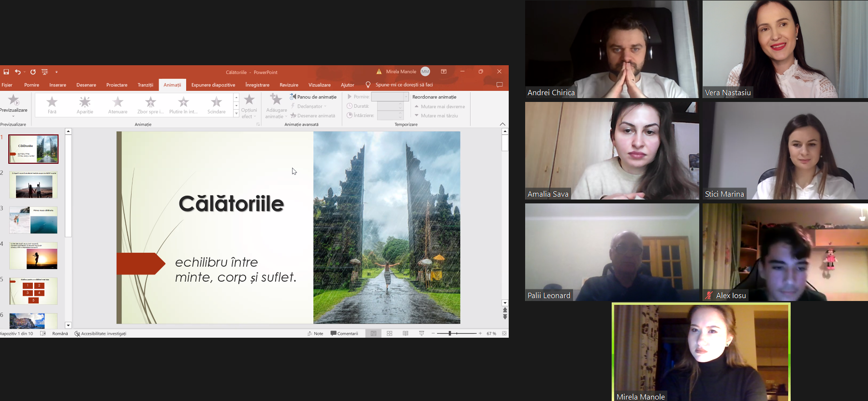This screenshot has width=868, height=401.
Task: Toggle the Comentarii pane in status bar
Action: tap(344, 333)
